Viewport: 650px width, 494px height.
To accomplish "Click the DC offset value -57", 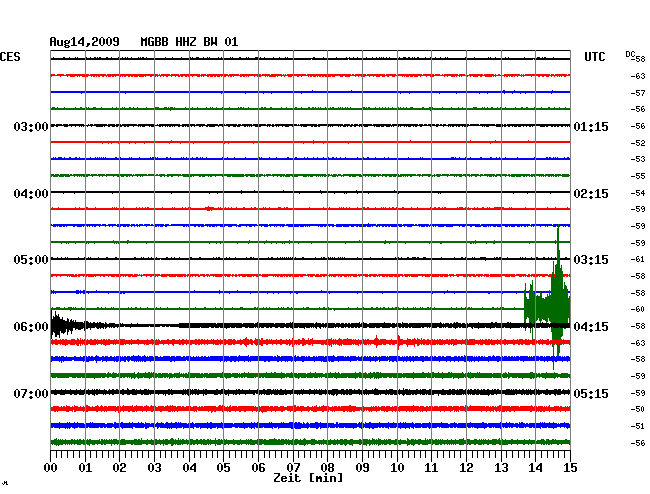I will pyautogui.click(x=638, y=93).
